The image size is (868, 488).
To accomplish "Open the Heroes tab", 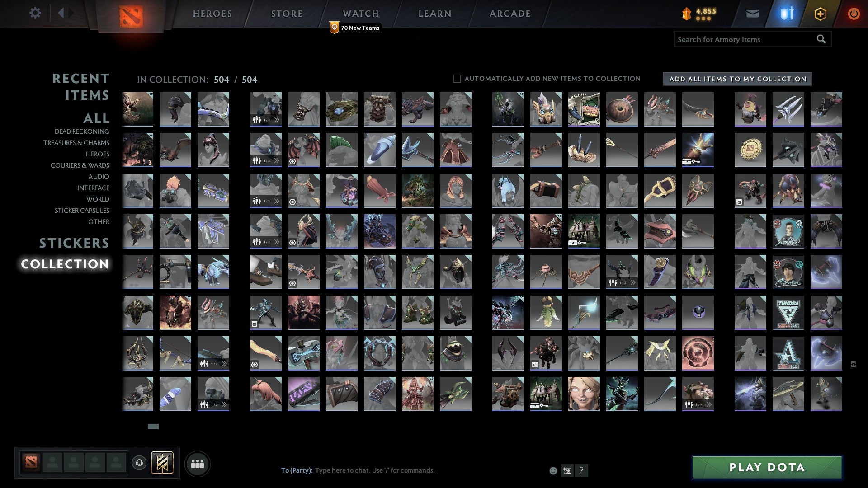I will (212, 14).
